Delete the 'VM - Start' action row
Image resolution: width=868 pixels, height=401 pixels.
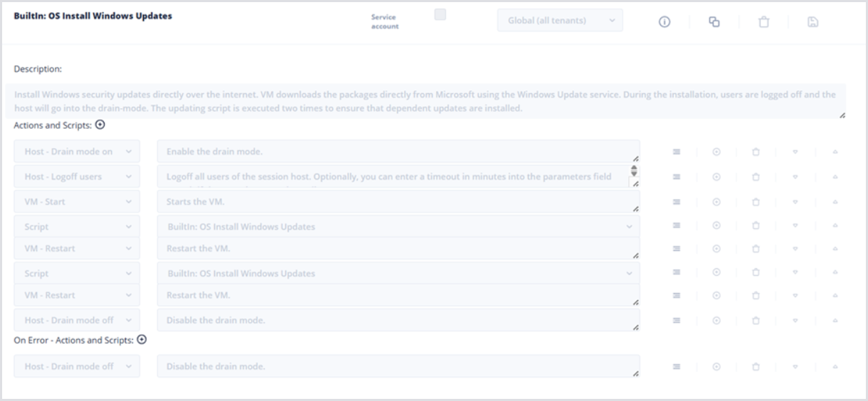(x=756, y=202)
